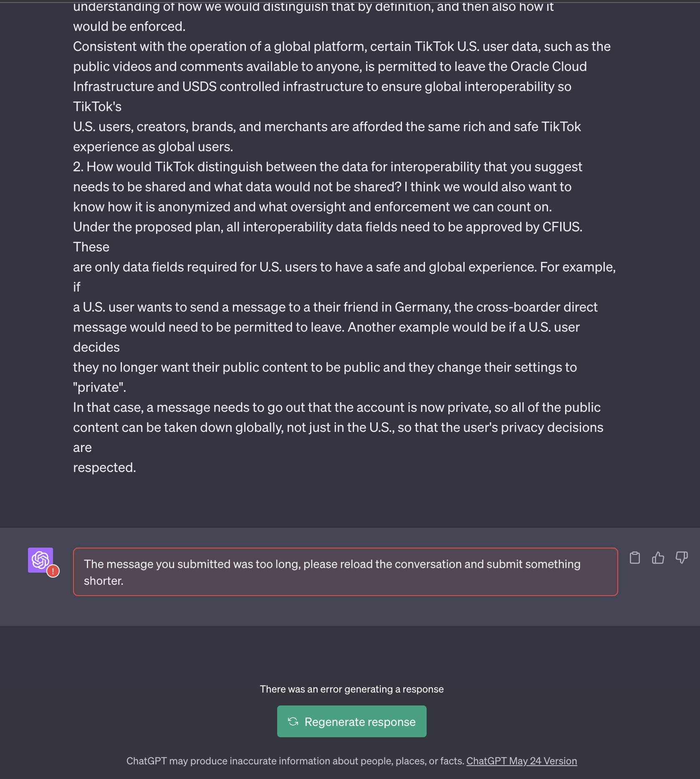The height and width of the screenshot is (779, 700).
Task: Click the word 'respected.' ending the message
Action: (104, 467)
